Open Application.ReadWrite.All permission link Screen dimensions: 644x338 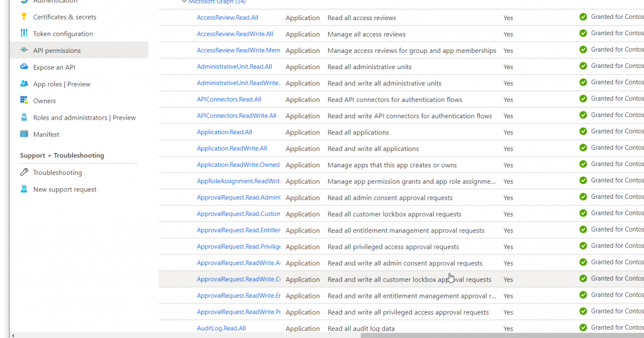pyautogui.click(x=231, y=148)
